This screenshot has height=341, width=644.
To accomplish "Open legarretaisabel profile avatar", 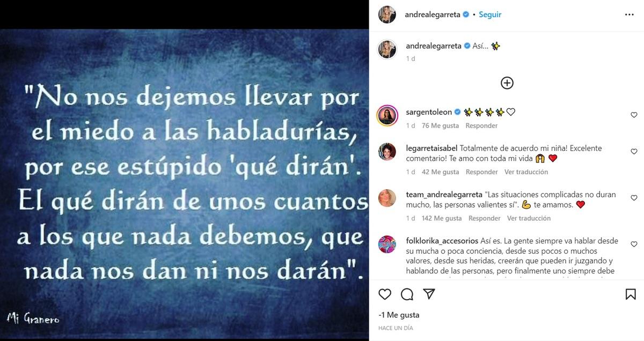I will pyautogui.click(x=387, y=152).
